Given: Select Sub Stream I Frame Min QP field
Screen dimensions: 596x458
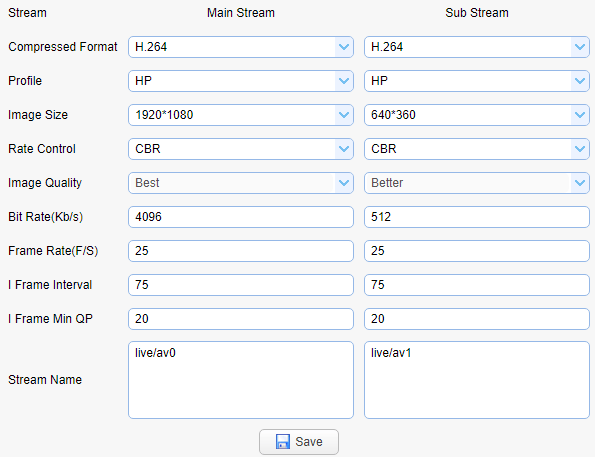Looking at the screenshot, I should (x=477, y=319).
